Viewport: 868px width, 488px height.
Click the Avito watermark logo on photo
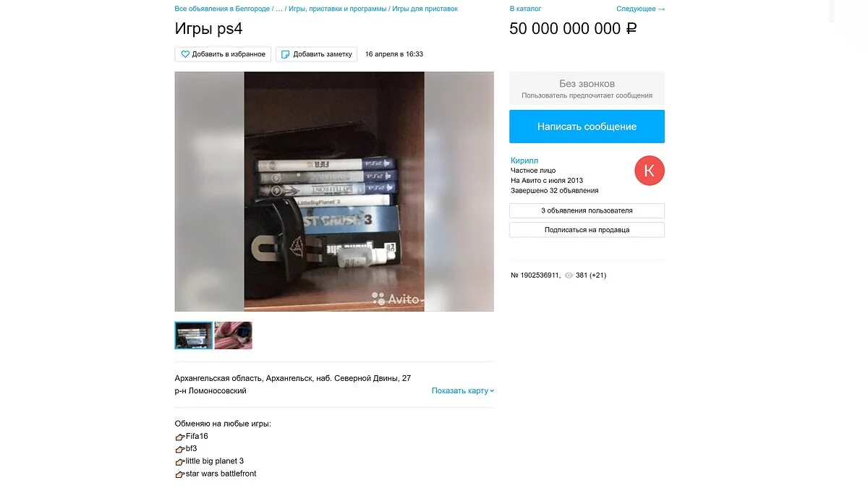pos(396,298)
